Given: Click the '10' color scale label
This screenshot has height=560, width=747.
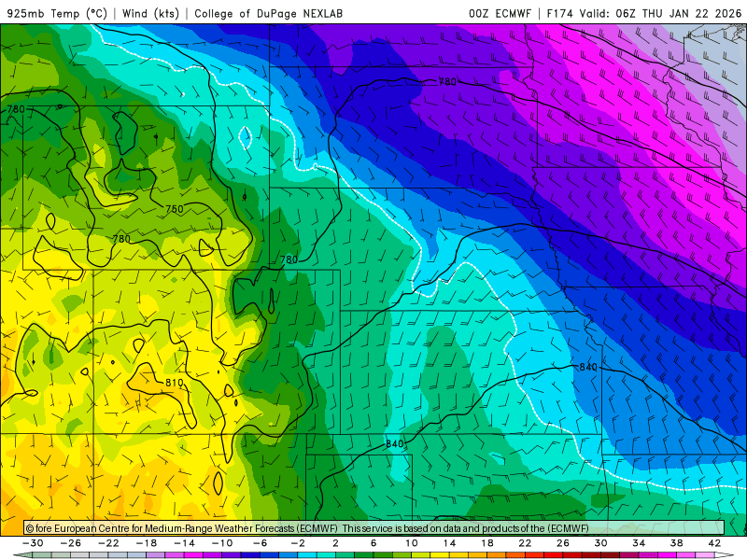Looking at the screenshot, I should click(412, 543).
